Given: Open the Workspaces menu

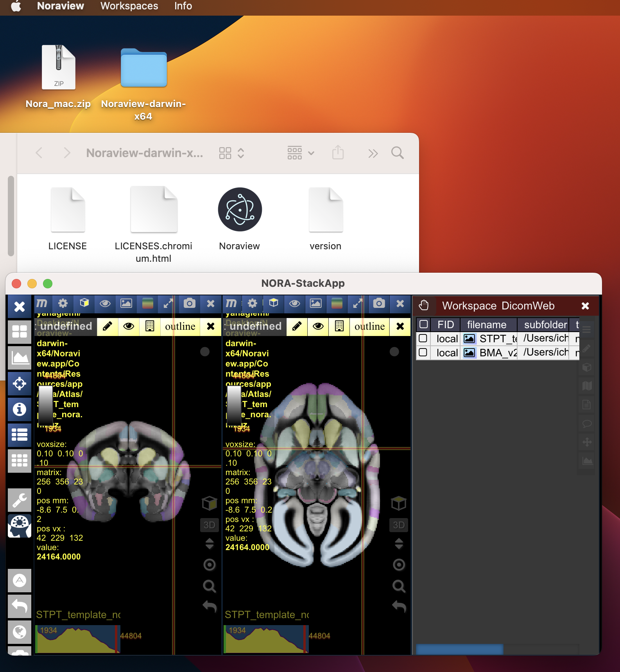Looking at the screenshot, I should click(x=129, y=6).
